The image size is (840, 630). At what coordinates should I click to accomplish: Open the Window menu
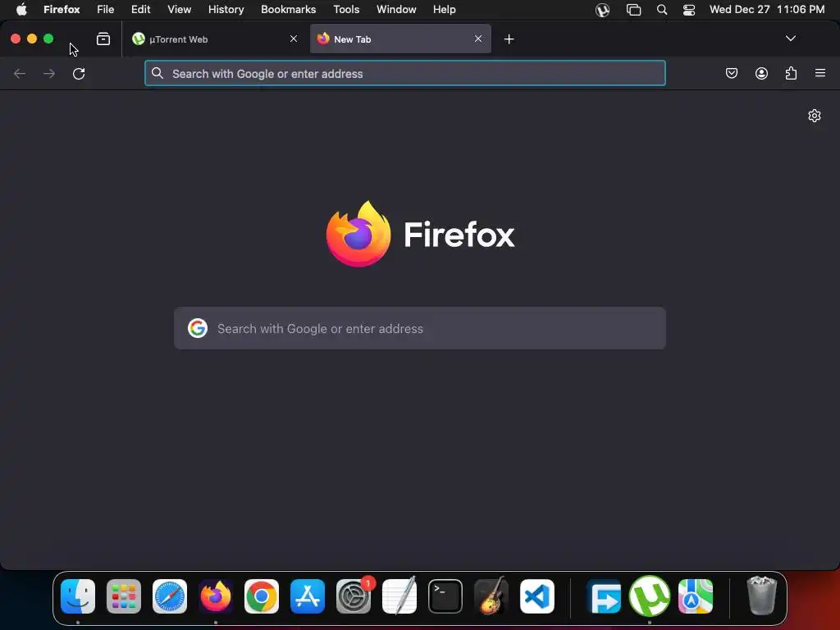click(x=396, y=10)
